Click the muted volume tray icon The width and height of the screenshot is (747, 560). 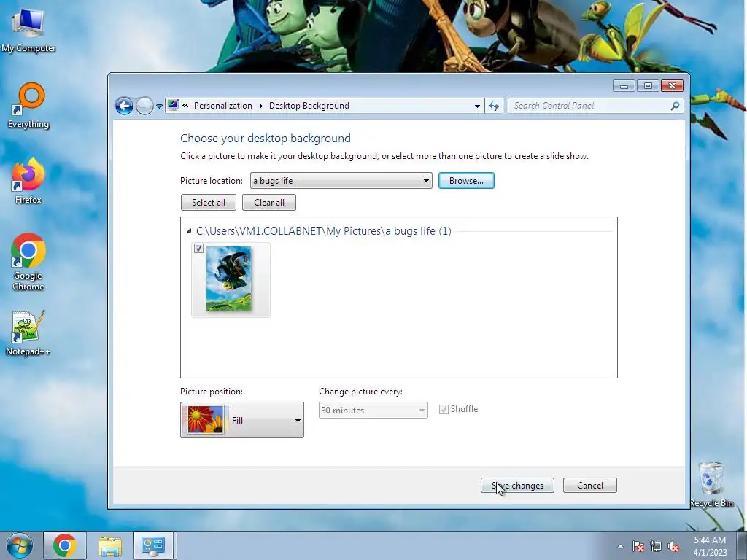point(673,546)
